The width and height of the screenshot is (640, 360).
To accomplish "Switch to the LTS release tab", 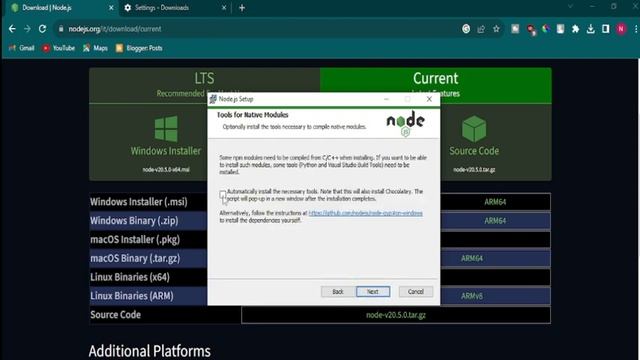I will [x=204, y=85].
